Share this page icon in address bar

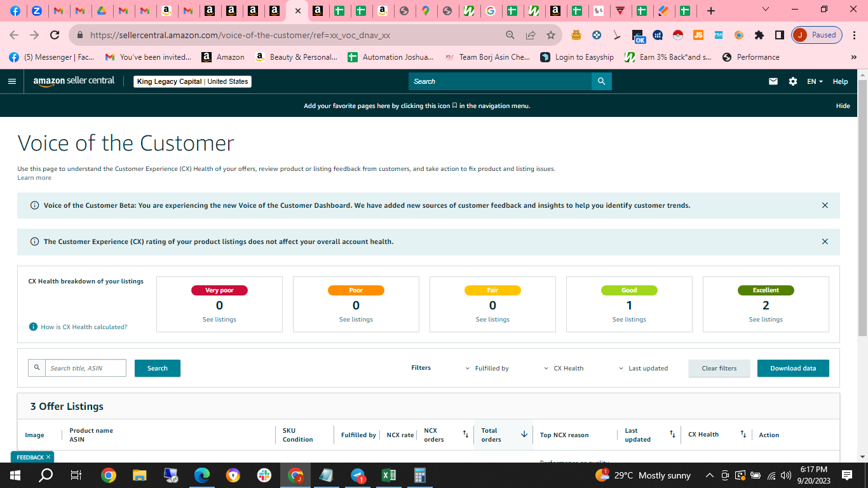[x=531, y=35]
